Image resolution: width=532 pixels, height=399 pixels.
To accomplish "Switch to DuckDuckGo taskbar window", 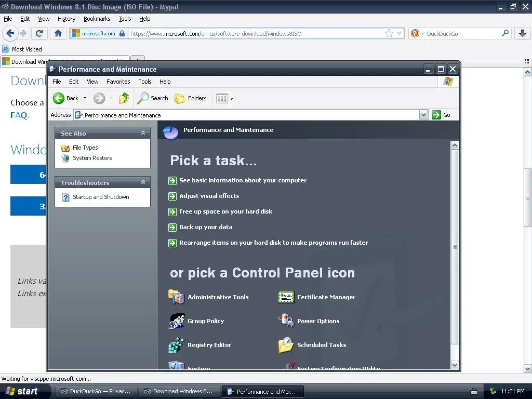I will 96,392.
